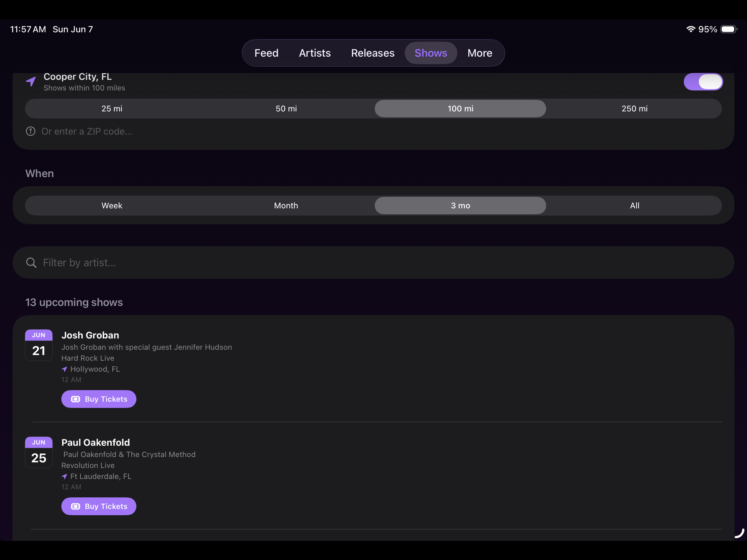Buy Tickets for Paul Oakenfold show
The image size is (747, 560).
coord(99,506)
